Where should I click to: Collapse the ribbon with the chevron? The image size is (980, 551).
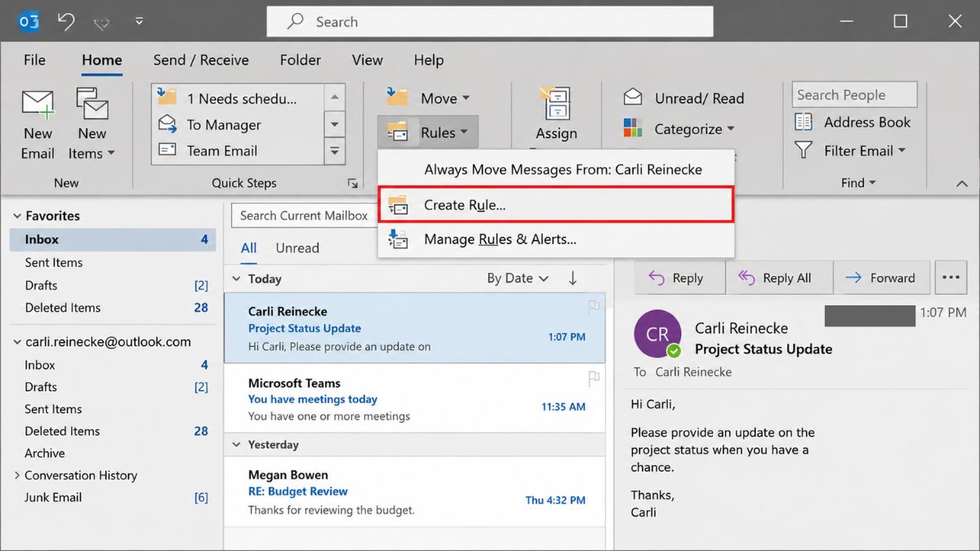pyautogui.click(x=961, y=185)
